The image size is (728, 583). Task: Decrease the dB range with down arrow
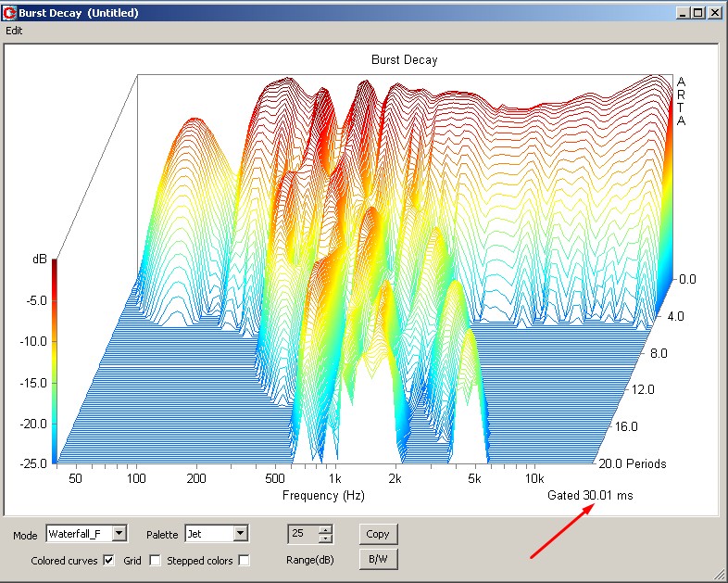click(x=325, y=539)
